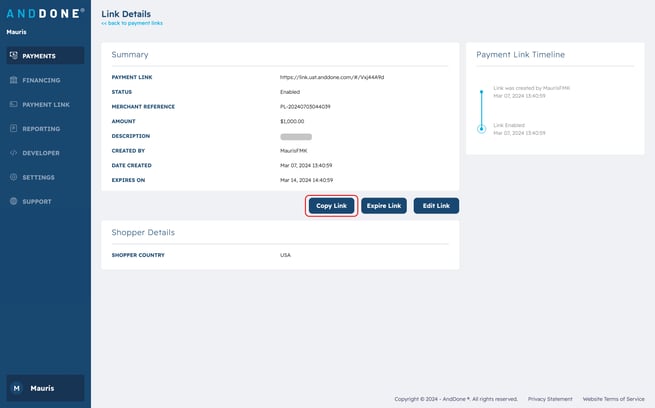
Task: Open Website Terms of Service link
Action: click(x=613, y=399)
